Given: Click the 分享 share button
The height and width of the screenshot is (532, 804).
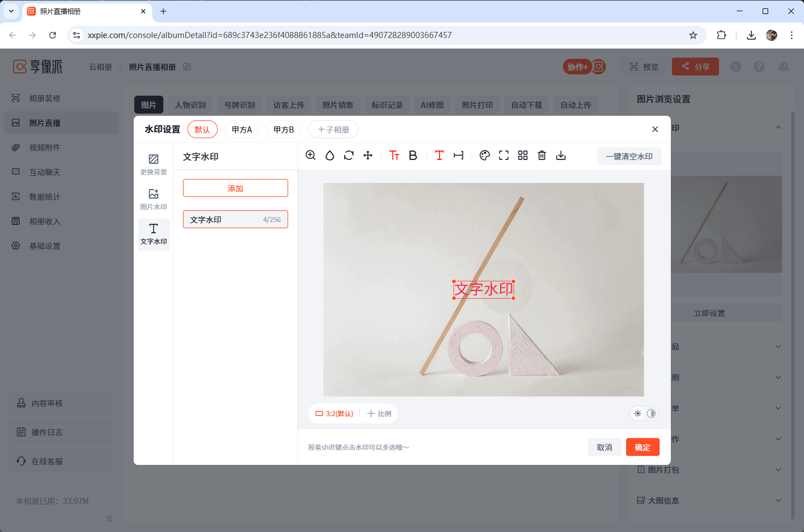Looking at the screenshot, I should 695,67.
